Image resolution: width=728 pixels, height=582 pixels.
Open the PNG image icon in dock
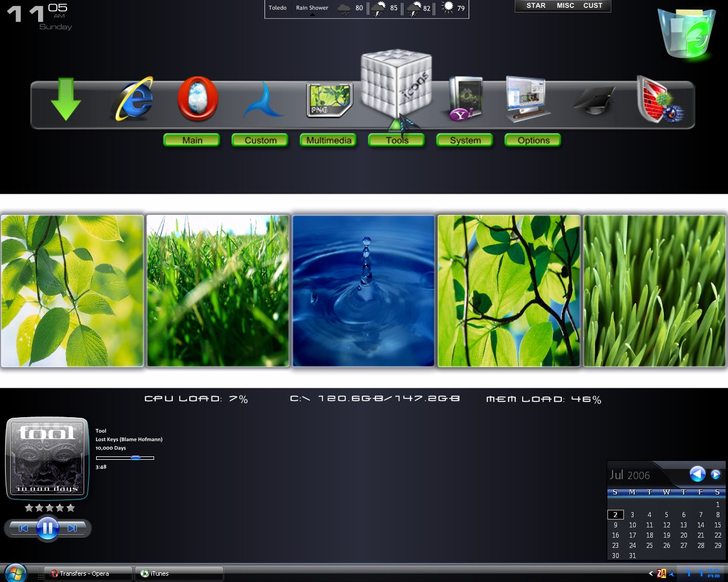[x=329, y=99]
